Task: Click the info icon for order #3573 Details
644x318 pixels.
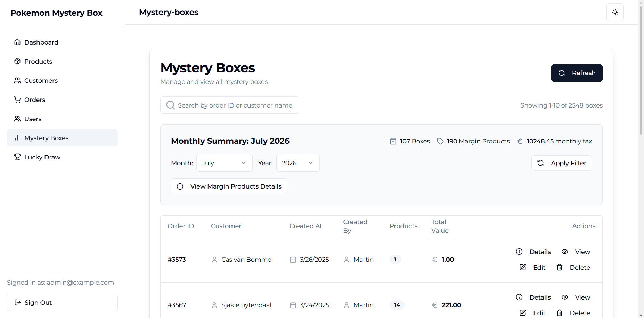Action: 519,252
